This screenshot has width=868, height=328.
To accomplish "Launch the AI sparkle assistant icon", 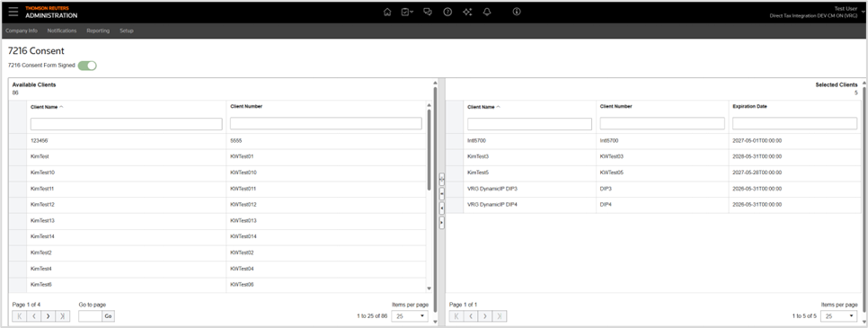I will [x=467, y=12].
